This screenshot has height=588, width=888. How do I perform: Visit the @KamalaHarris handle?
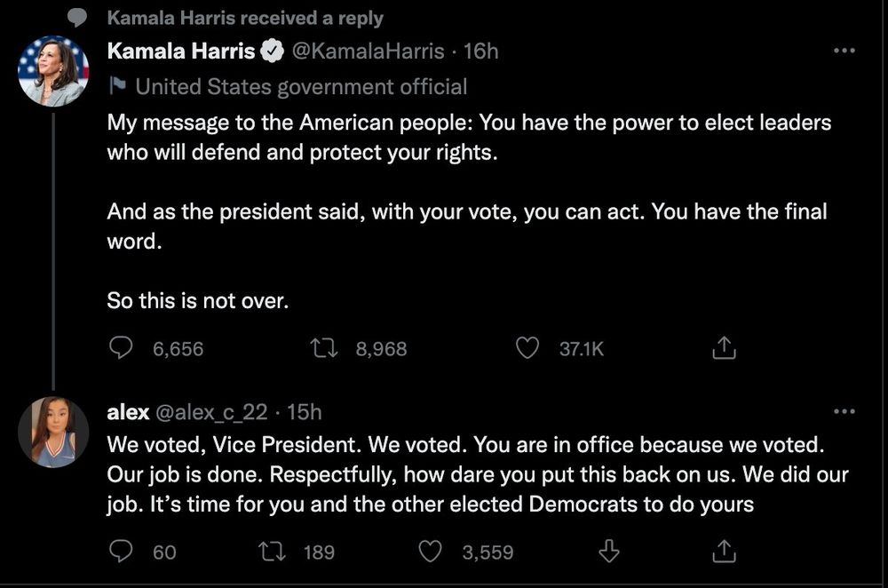(368, 52)
